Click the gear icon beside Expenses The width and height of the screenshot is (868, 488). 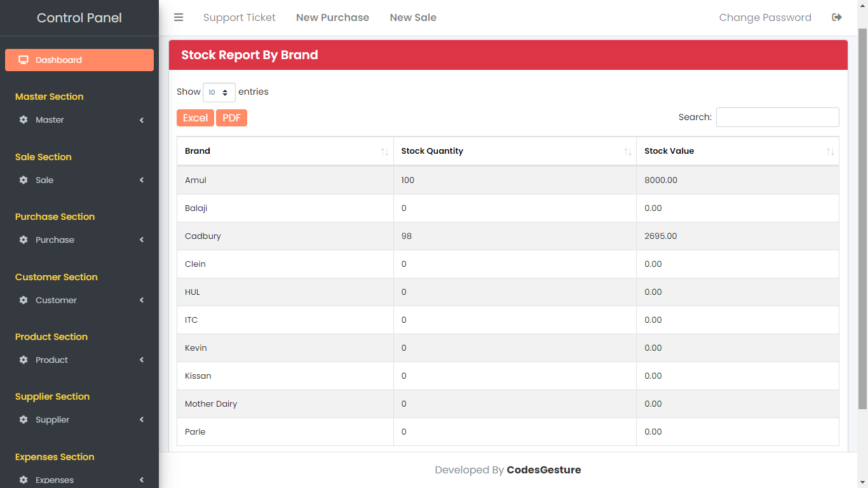coord(24,480)
